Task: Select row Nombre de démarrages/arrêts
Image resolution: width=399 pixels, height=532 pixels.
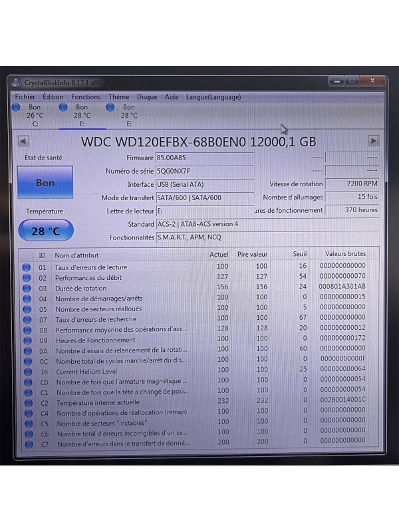Action: click(199, 298)
